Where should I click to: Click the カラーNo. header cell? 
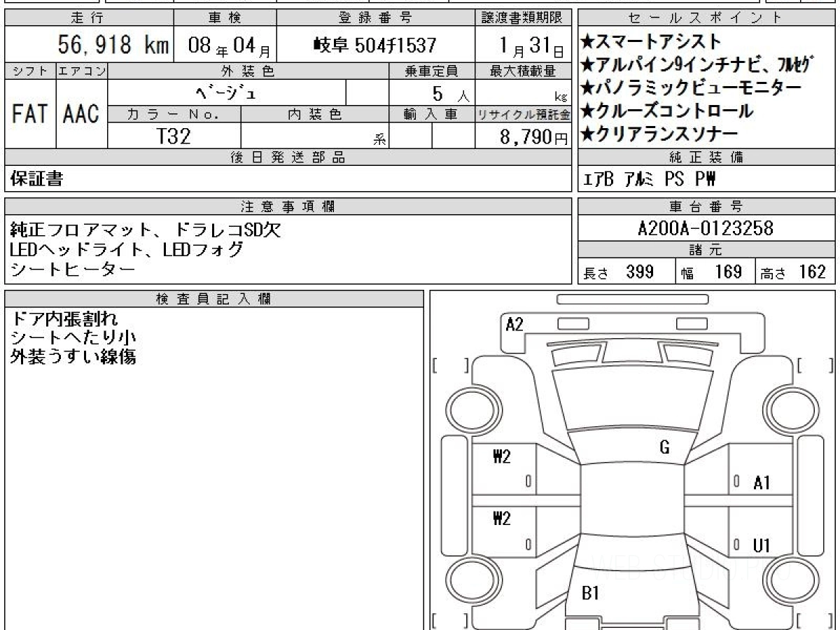point(174,115)
